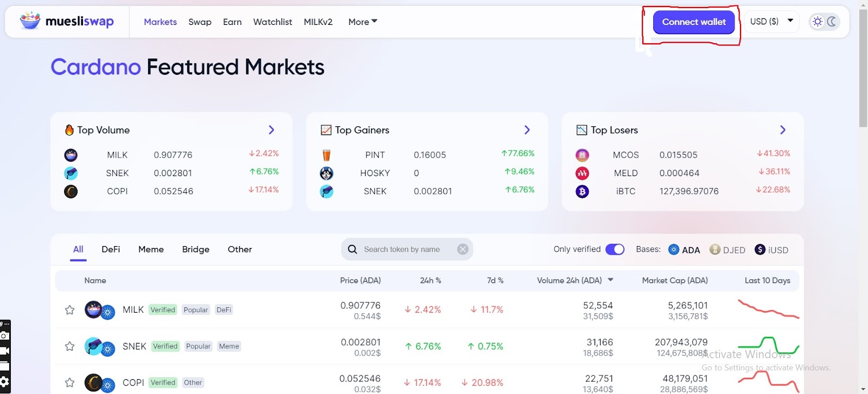
Task: Clear the token search field
Action: (x=463, y=249)
